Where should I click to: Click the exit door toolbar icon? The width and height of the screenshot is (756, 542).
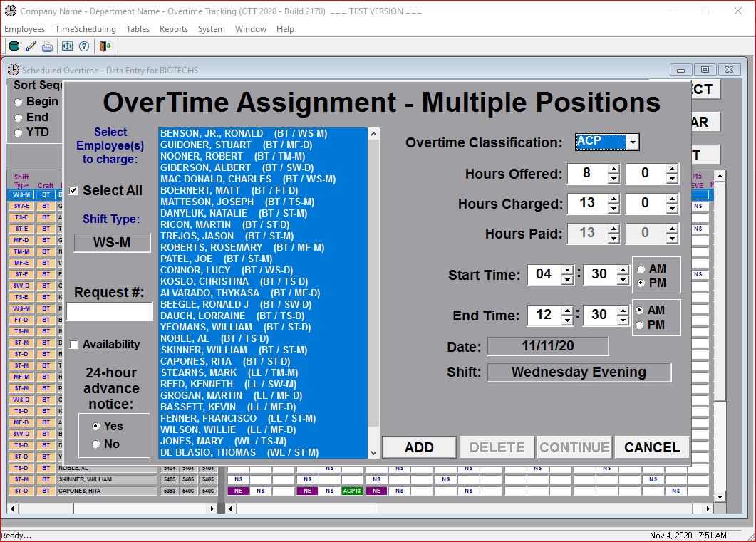[105, 46]
